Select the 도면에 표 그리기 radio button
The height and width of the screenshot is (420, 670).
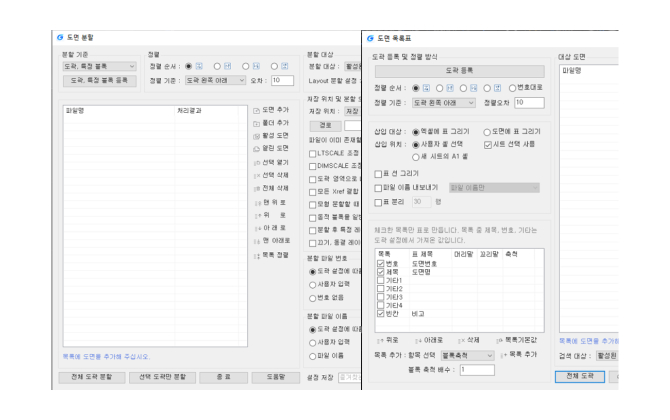486,131
